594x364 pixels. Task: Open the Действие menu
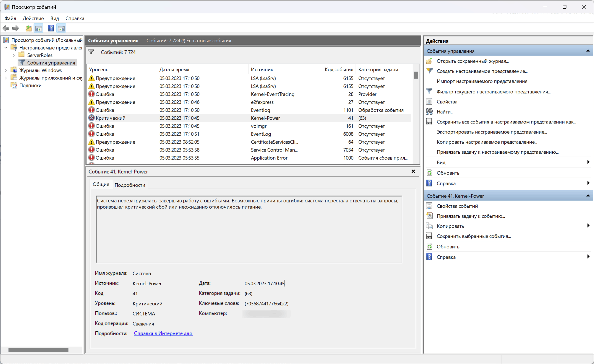point(33,18)
